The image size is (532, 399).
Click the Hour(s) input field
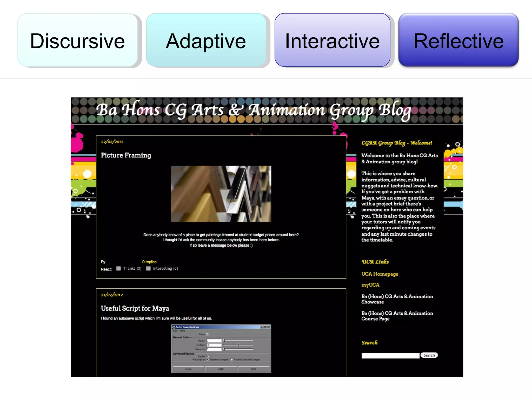214,341
